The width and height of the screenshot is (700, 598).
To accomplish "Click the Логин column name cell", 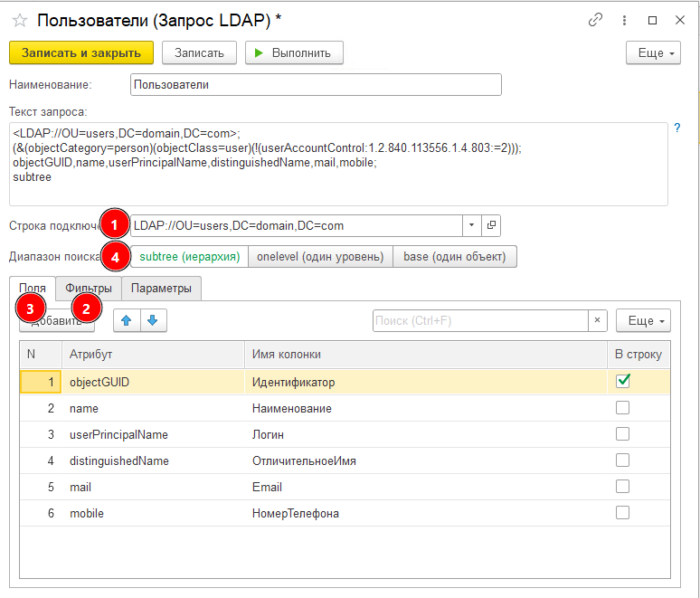I will coord(426,434).
